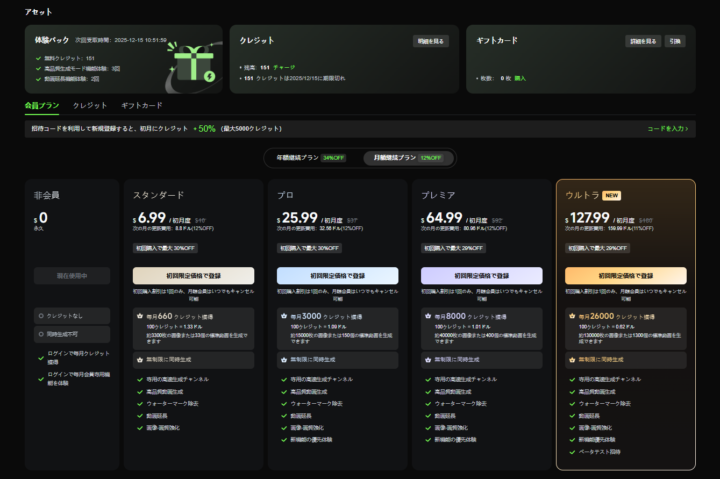This screenshot has width=720, height=479.
Task: Register for ウルトラ plan at first-time price
Action: click(625, 275)
